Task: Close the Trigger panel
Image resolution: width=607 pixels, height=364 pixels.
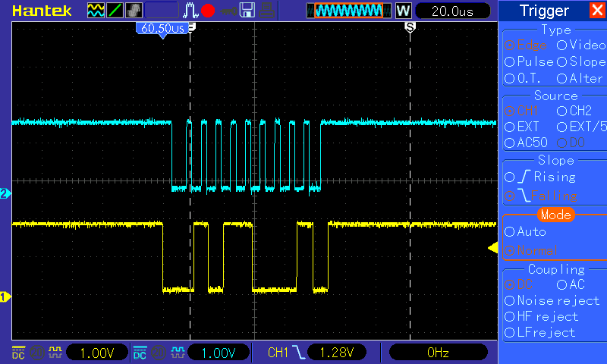Action: pyautogui.click(x=598, y=10)
